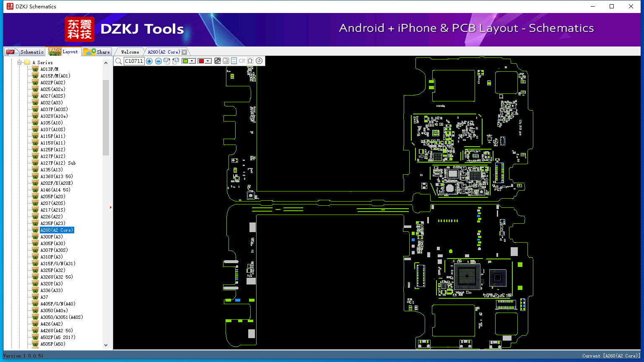Click PADS icon beside A310F(A3)
The height and width of the screenshot is (362, 644).
point(35,257)
